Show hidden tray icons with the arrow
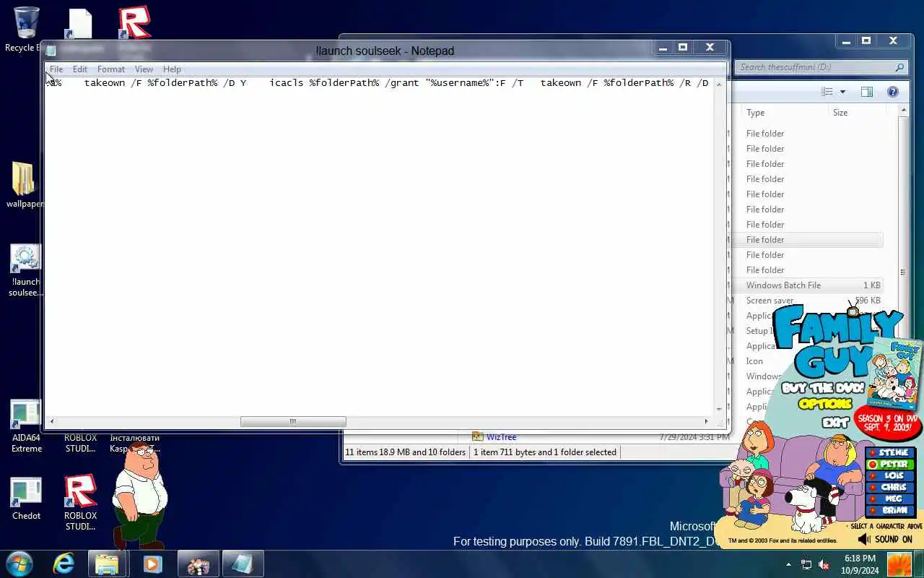924x578 pixels. click(x=788, y=564)
